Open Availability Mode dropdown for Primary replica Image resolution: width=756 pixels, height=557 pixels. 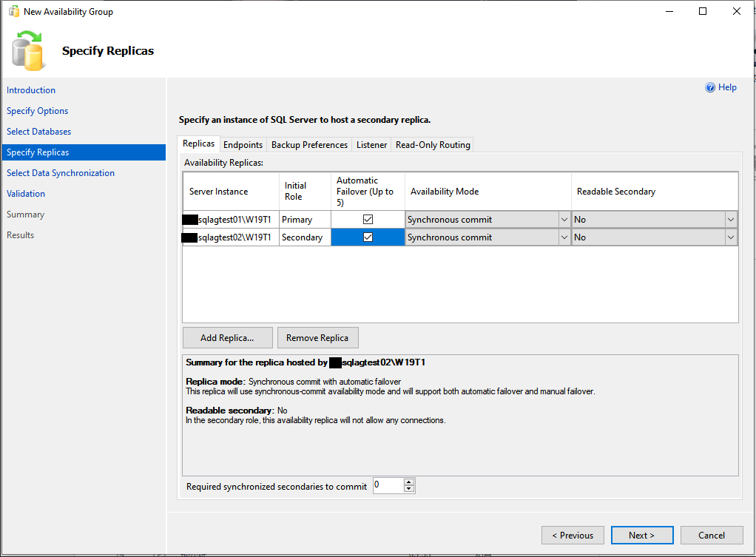coord(564,220)
